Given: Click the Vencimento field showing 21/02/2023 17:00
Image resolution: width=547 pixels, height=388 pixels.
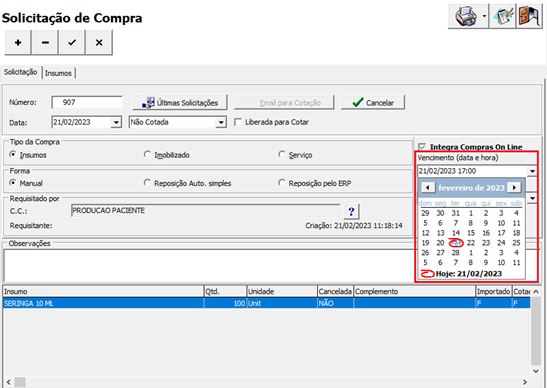Looking at the screenshot, I should point(473,171).
